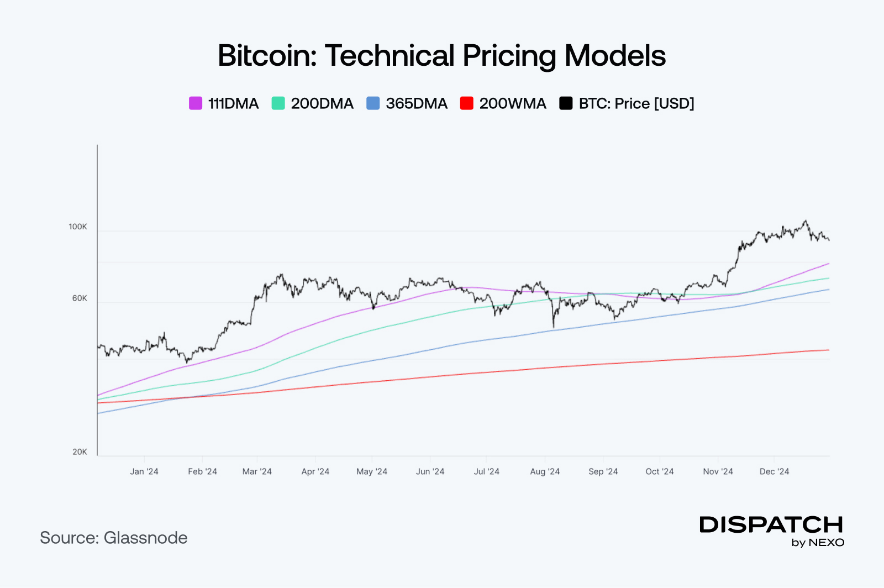The height and width of the screenshot is (588, 884).
Task: Hide the 200WMA series via legend label
Action: pos(513,103)
